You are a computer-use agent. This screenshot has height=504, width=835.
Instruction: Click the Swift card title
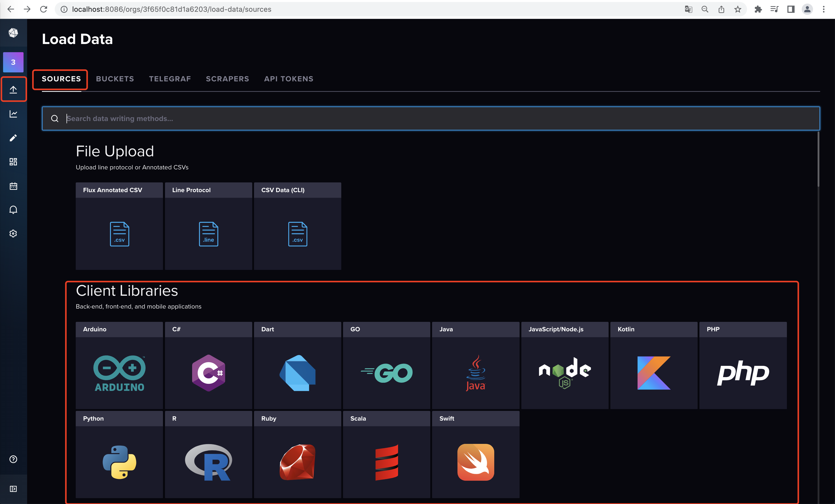pos(447,419)
